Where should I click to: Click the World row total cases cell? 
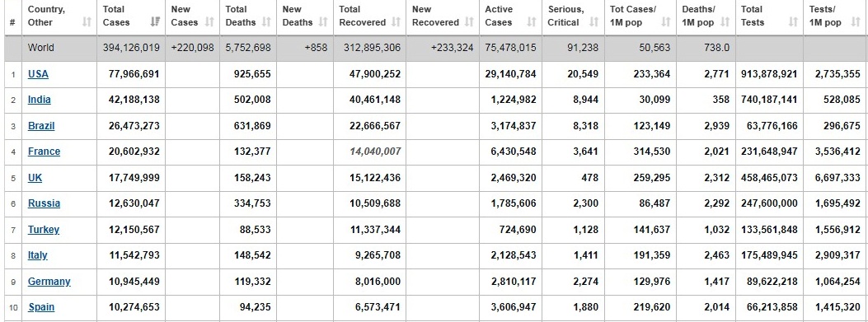(130, 48)
